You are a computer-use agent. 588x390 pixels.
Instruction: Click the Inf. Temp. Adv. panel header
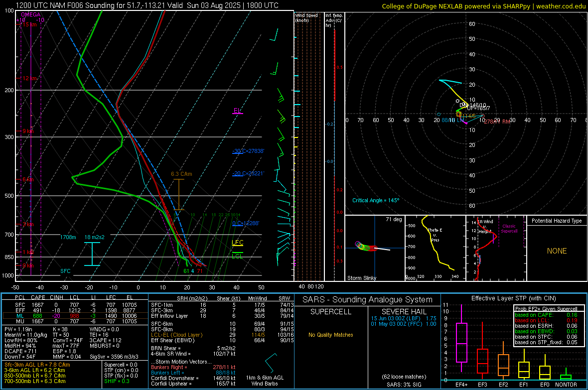click(334, 20)
